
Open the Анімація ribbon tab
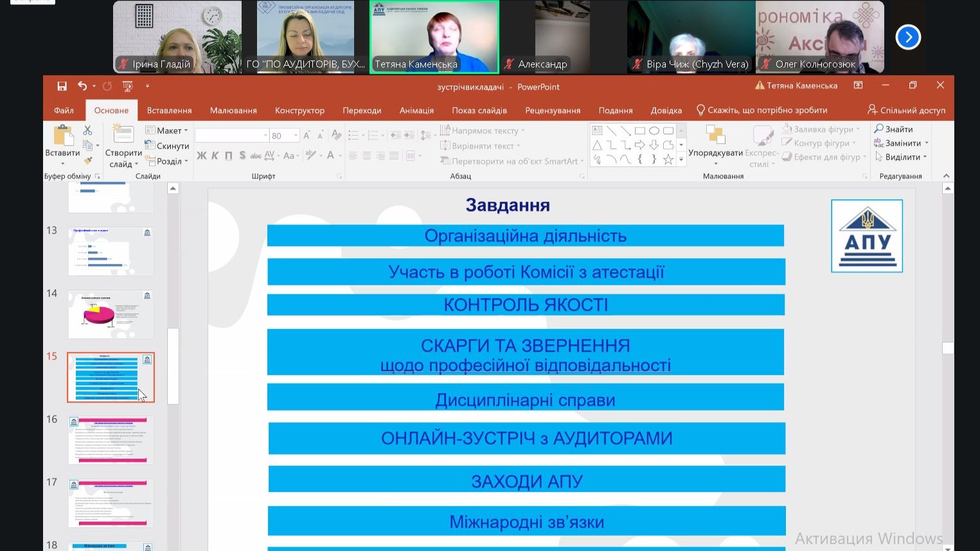pos(416,110)
